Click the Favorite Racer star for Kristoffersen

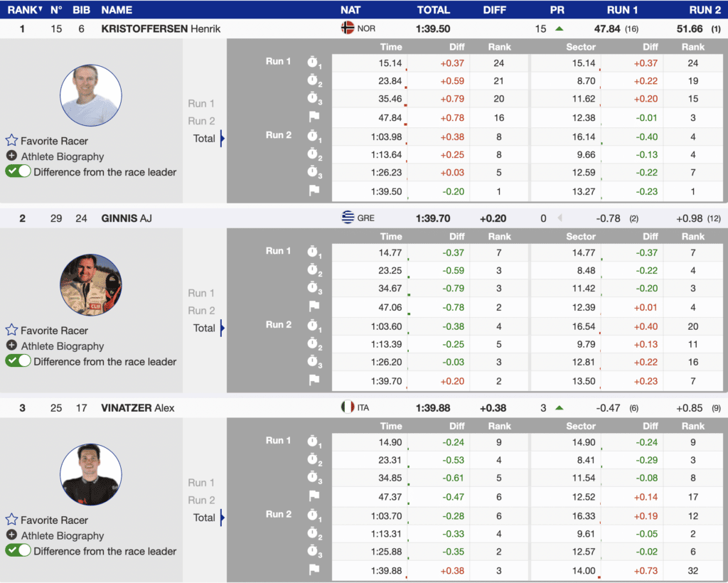click(x=11, y=141)
